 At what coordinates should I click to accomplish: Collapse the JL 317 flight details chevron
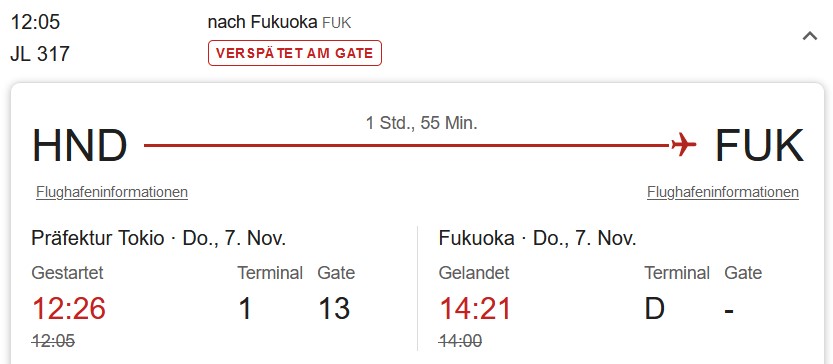pos(809,36)
